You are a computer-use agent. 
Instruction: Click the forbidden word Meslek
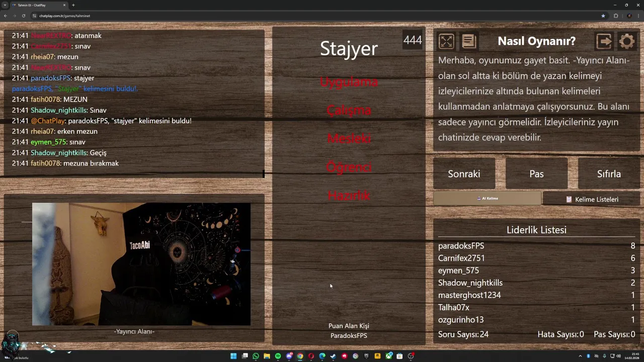[349, 138]
